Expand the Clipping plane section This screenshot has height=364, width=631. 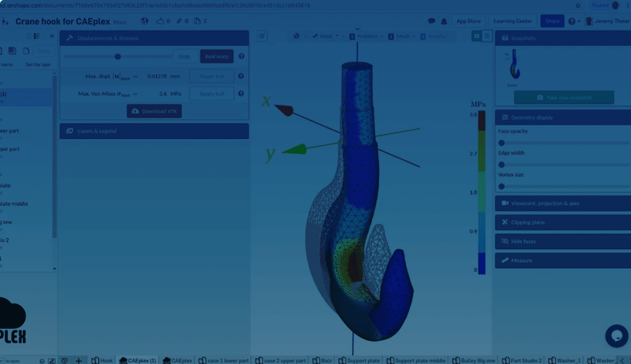pos(562,222)
